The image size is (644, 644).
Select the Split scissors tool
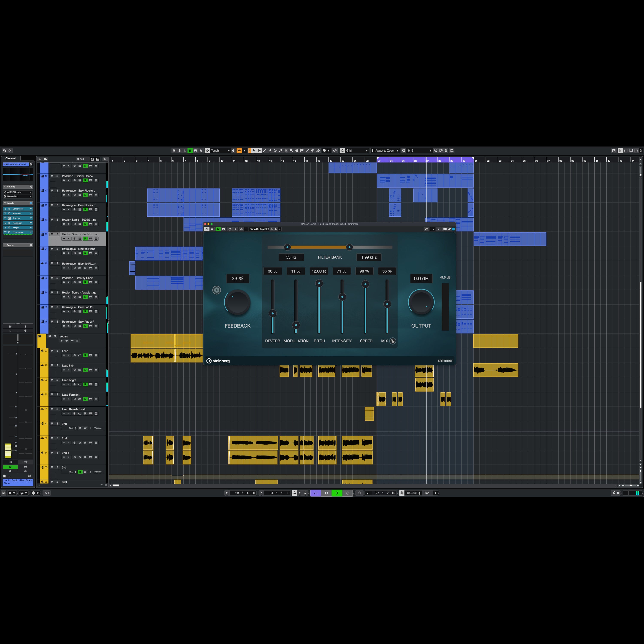(x=275, y=151)
